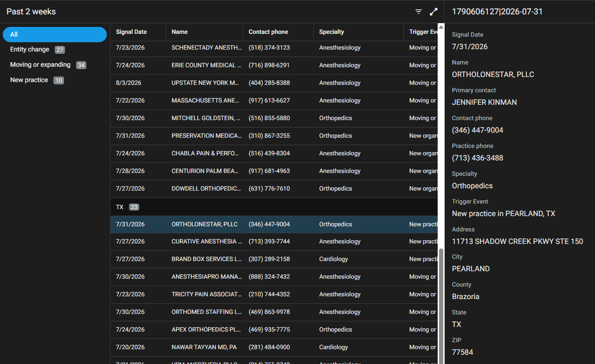Sort by Signal Date column header
The image size is (595, 364).
(x=138, y=32)
